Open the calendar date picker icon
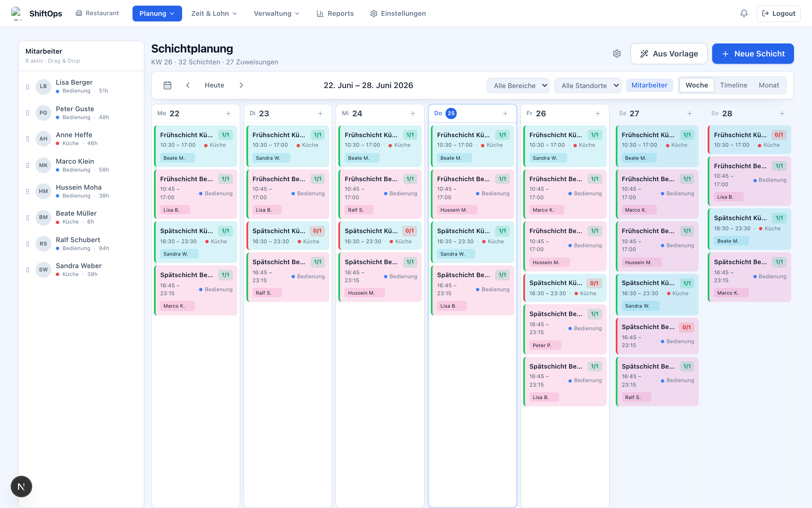This screenshot has height=508, width=812. [x=167, y=85]
